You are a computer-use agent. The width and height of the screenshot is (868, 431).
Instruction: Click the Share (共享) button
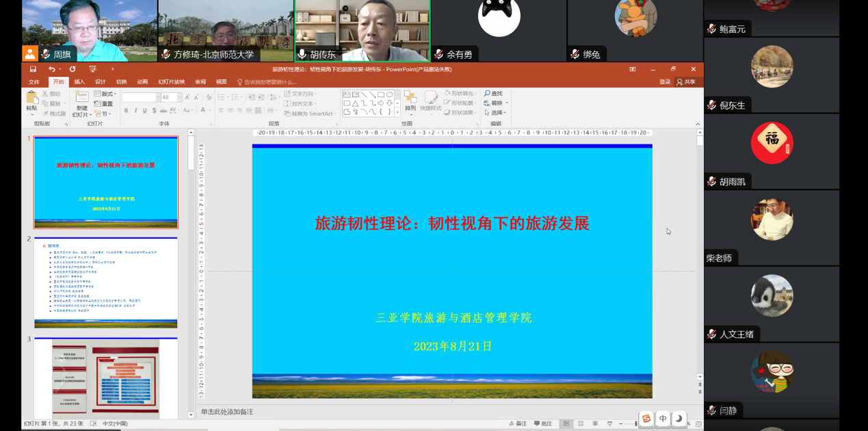(686, 82)
